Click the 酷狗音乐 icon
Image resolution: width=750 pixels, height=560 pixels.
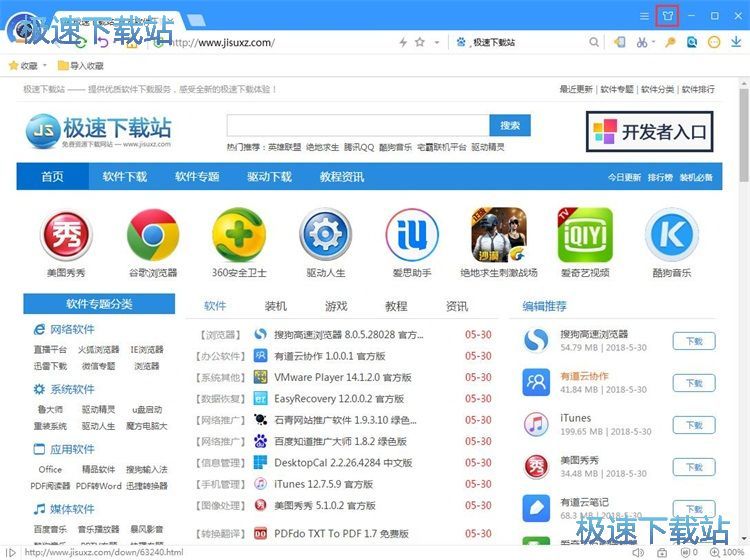672,235
